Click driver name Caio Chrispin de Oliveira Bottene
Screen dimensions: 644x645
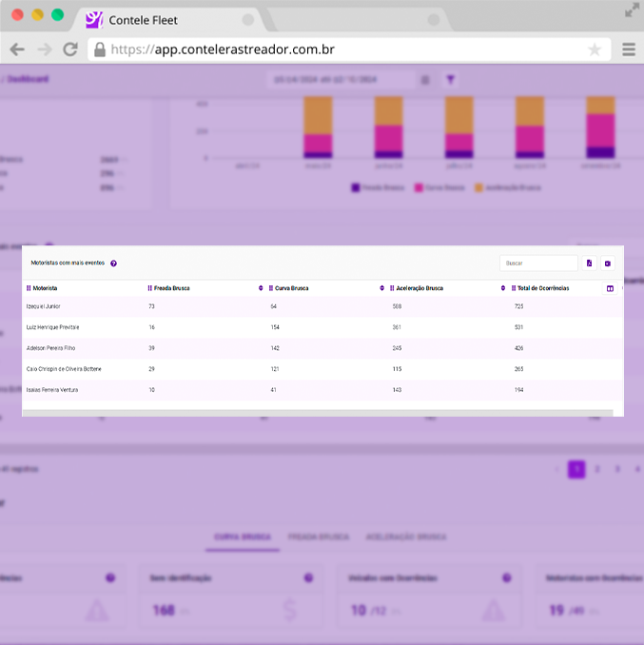tap(64, 369)
